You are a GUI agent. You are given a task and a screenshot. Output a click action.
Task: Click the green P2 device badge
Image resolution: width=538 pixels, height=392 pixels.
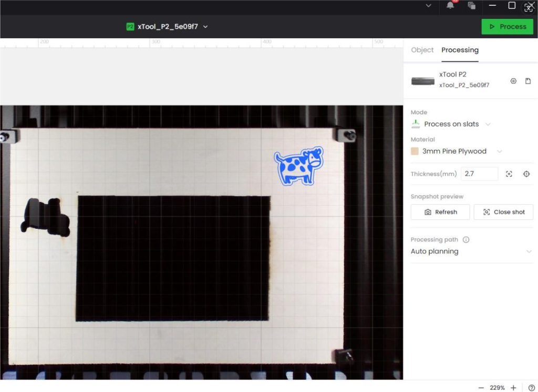(130, 26)
